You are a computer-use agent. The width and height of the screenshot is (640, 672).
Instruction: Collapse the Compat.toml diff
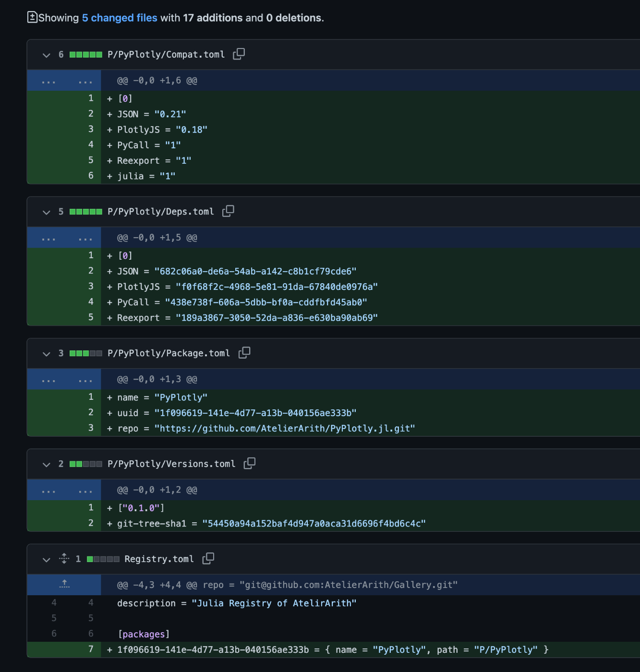coord(47,55)
